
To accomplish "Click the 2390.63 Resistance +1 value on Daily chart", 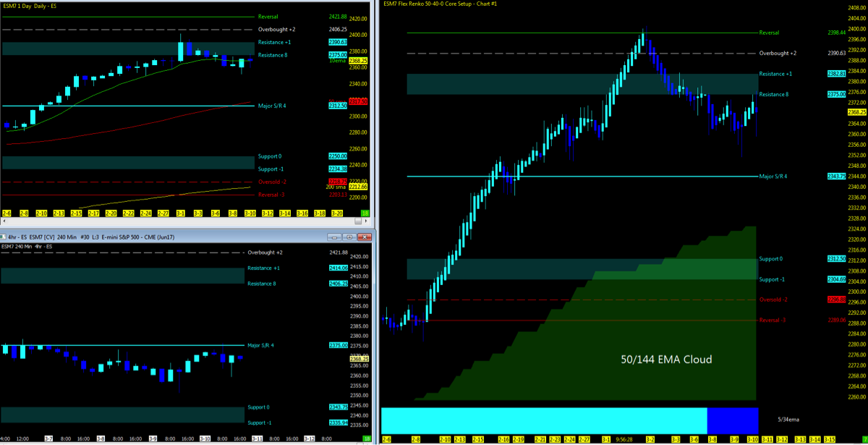I will [x=339, y=43].
